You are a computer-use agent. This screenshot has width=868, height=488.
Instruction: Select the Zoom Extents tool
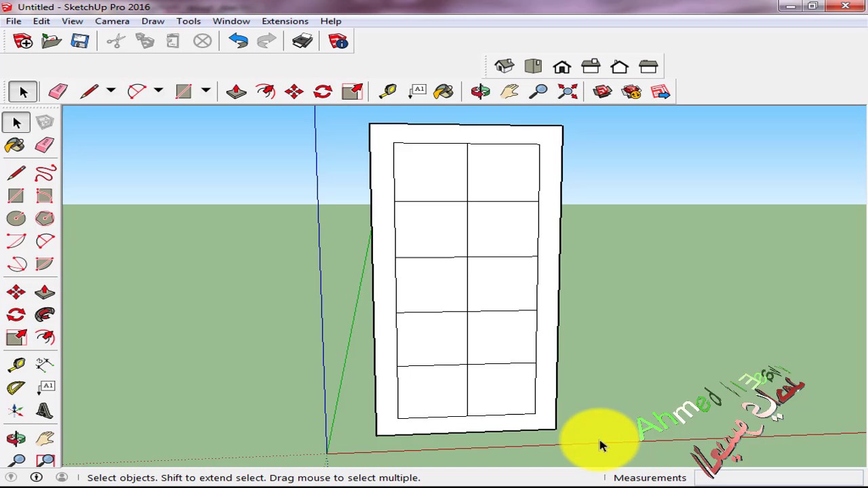568,91
